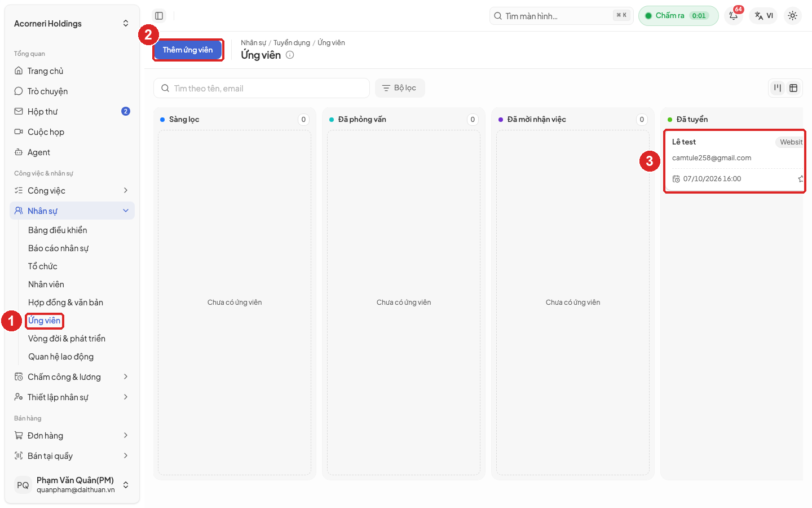The height and width of the screenshot is (508, 812).
Task: Select Nhân viên in the sidebar
Action: pos(46,284)
